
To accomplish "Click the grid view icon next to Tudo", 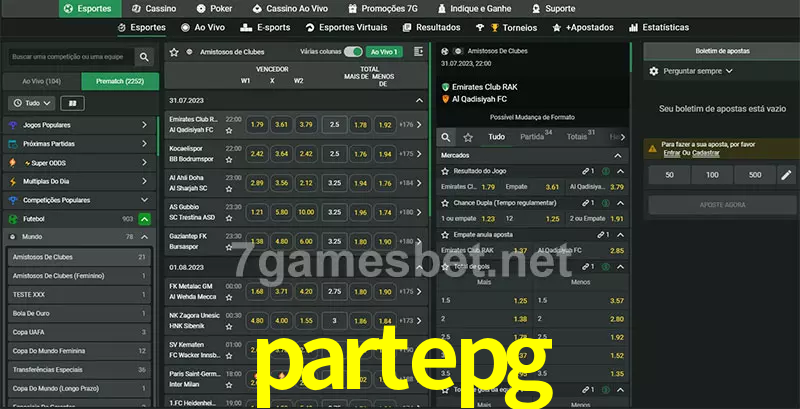I will click(x=72, y=103).
